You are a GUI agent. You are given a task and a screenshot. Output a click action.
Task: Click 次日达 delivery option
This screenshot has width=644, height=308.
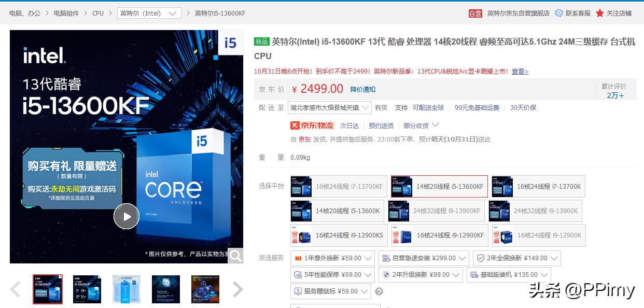click(x=349, y=125)
